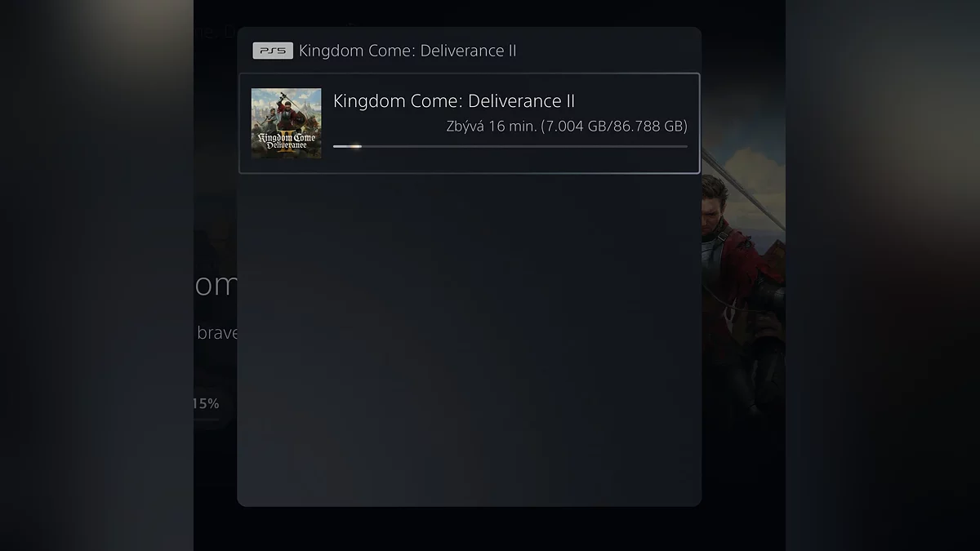Click the empty area of the downloads panel
The height and width of the screenshot is (551, 980).
469,339
